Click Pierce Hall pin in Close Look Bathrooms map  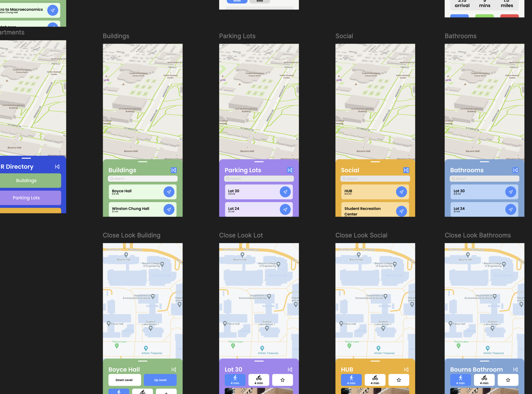pyautogui.click(x=450, y=324)
